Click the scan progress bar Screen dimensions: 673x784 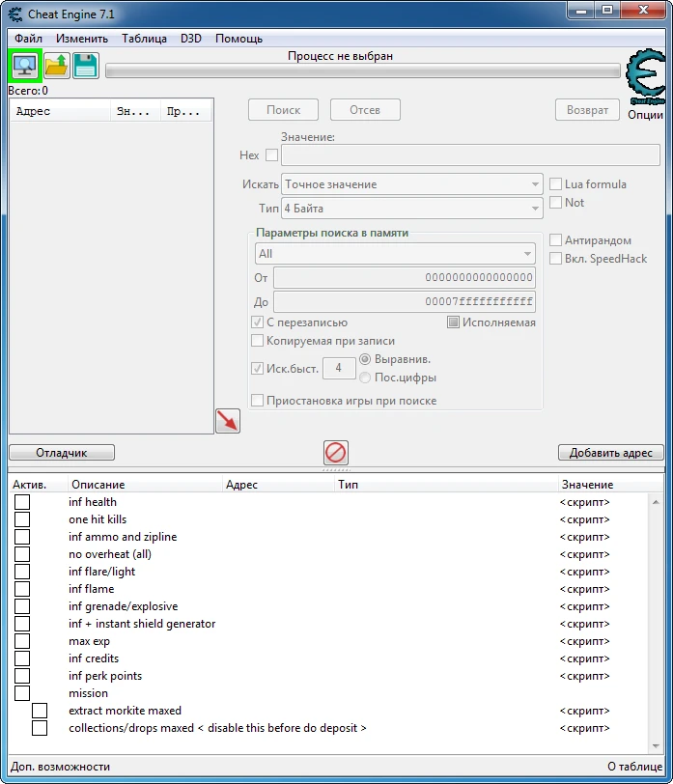363,71
